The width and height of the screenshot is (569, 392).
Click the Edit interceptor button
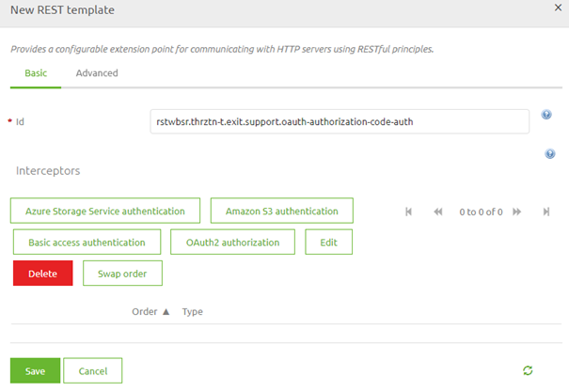(x=329, y=242)
